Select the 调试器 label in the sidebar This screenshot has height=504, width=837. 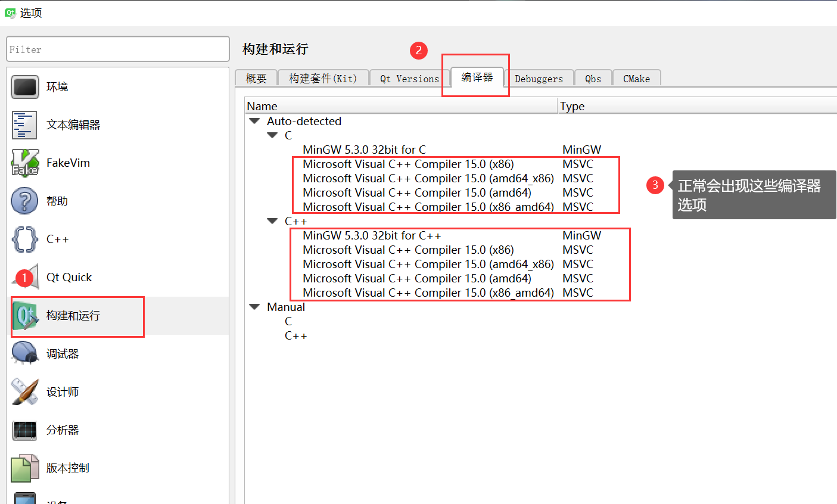(x=63, y=354)
